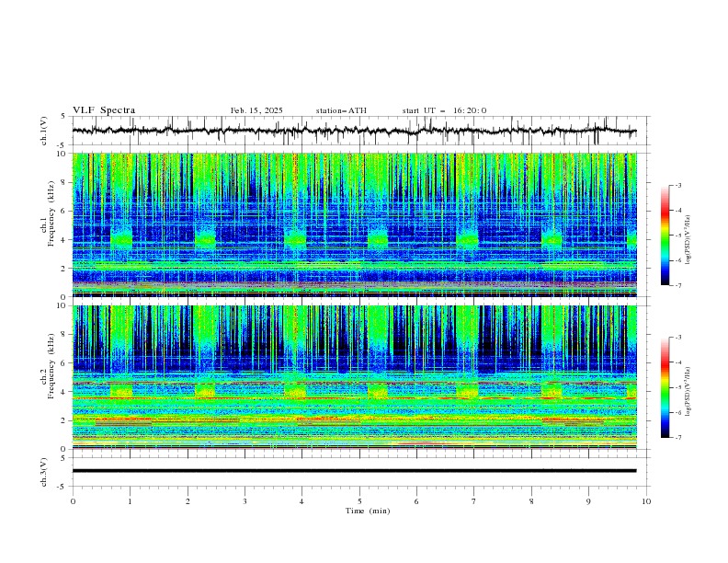728x563 pixels.
Task: Click the ch.1 spectrogram color scale bar
Action: pos(665,236)
